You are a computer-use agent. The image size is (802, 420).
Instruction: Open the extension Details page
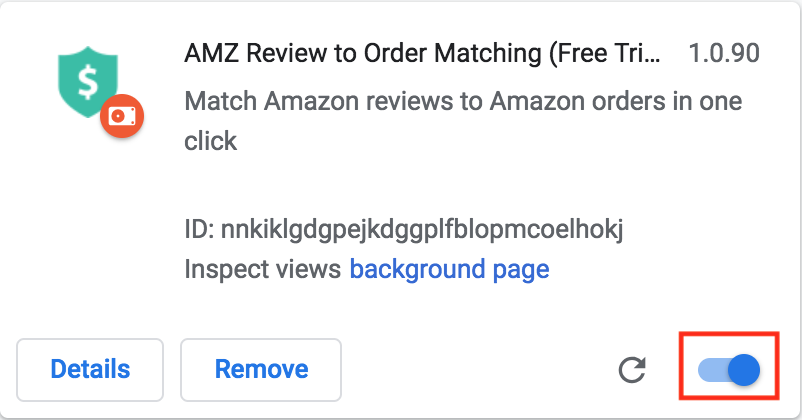(x=90, y=370)
